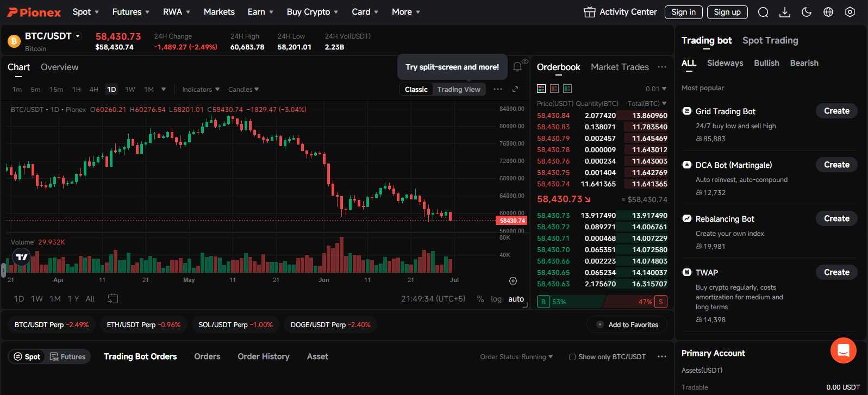Click the Pionex logo
The image size is (868, 395).
(x=34, y=12)
